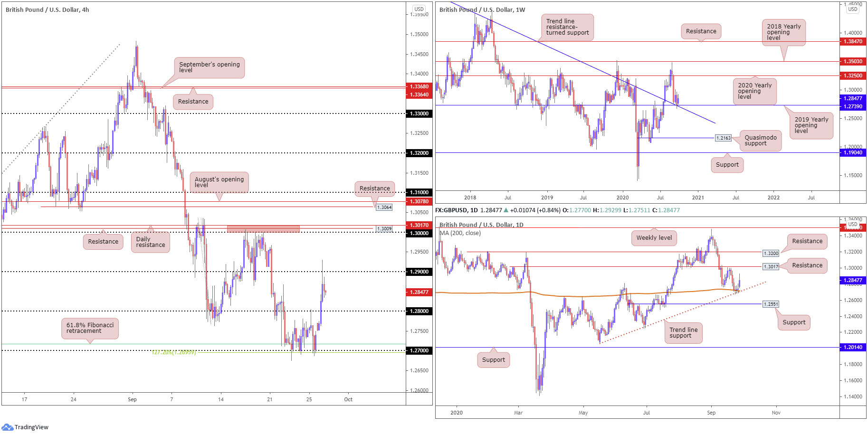Screen dimensions: 868x434
Task: Click the 61.8% Fibonacci retracement label
Action: click(x=90, y=328)
